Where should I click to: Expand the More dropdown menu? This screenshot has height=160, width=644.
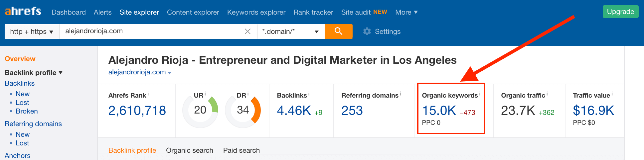coord(406,12)
